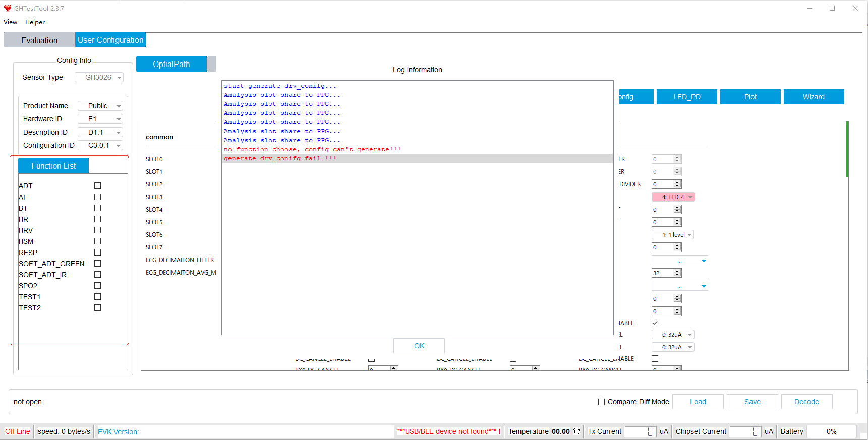Open the lower 0: 32uA dropdown

[x=673, y=347]
